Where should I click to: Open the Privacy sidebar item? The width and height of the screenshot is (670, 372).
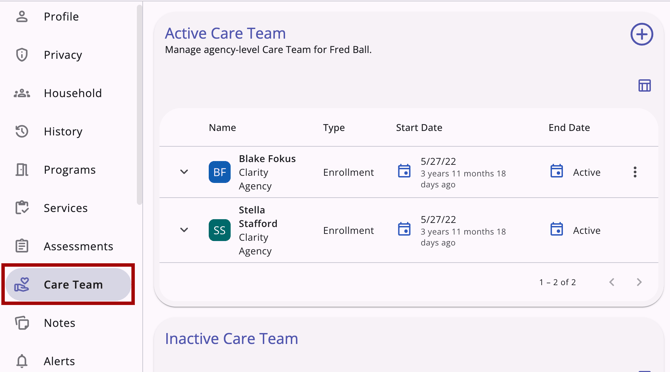(68, 55)
